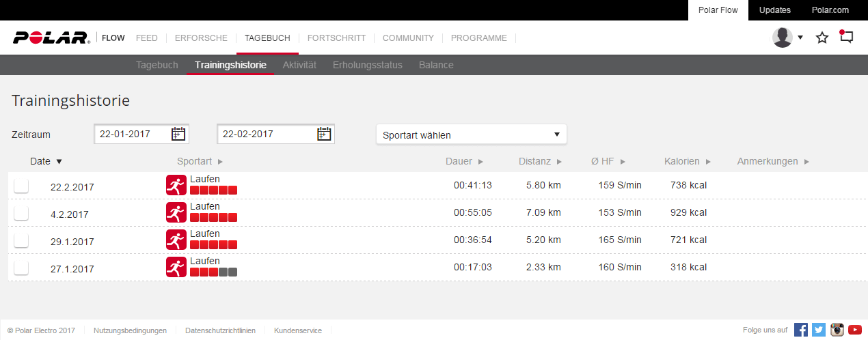Click the FLOW label beside the logo
Screen dimensions: 868x340
tap(113, 38)
